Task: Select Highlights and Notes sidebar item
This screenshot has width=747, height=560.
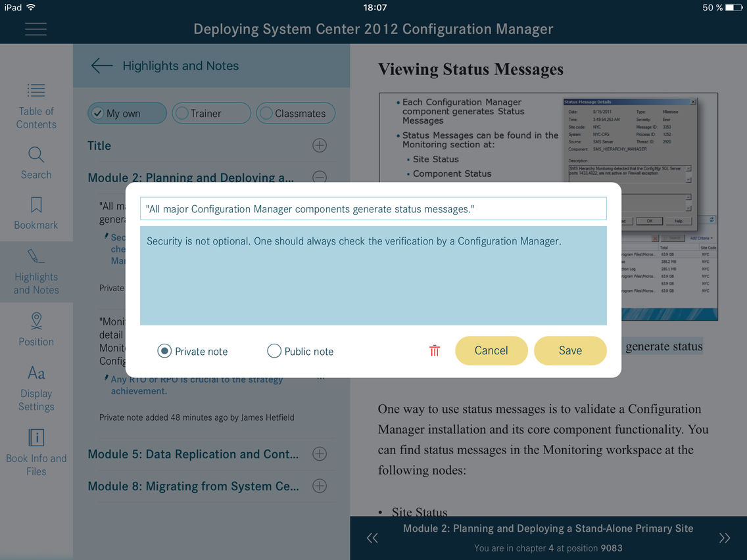Action: pyautogui.click(x=36, y=271)
